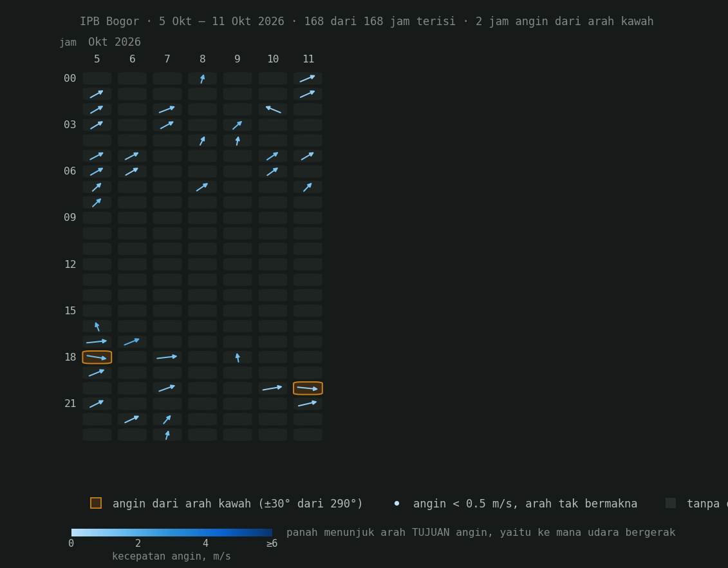Click the calm-wind dot symbol in the legend

point(397,504)
